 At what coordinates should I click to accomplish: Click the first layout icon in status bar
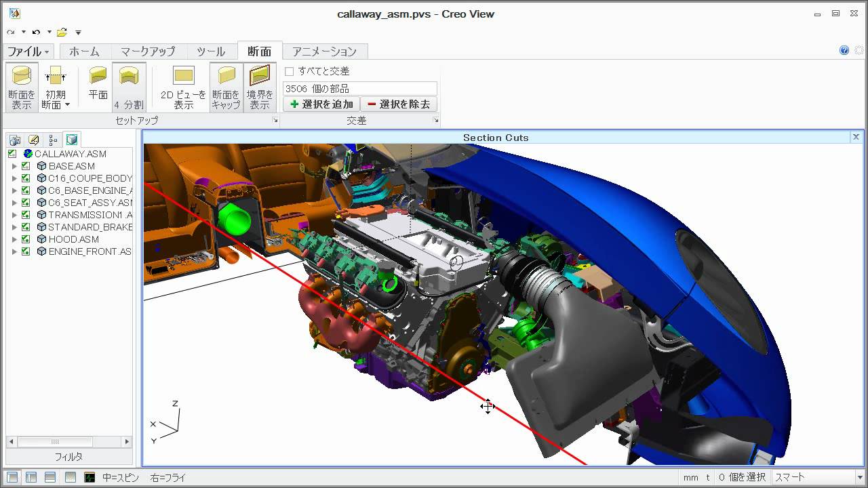coord(12,477)
